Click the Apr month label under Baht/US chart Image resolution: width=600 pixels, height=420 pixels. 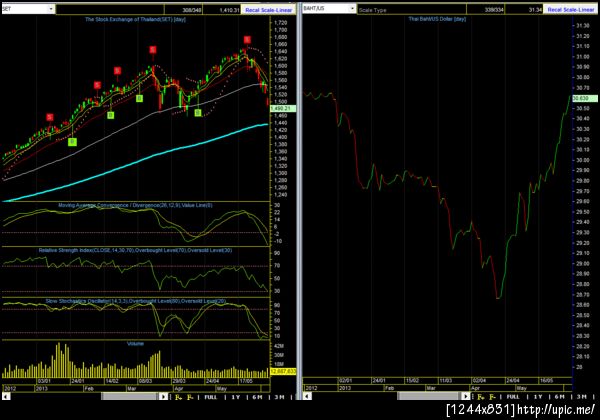(476, 388)
